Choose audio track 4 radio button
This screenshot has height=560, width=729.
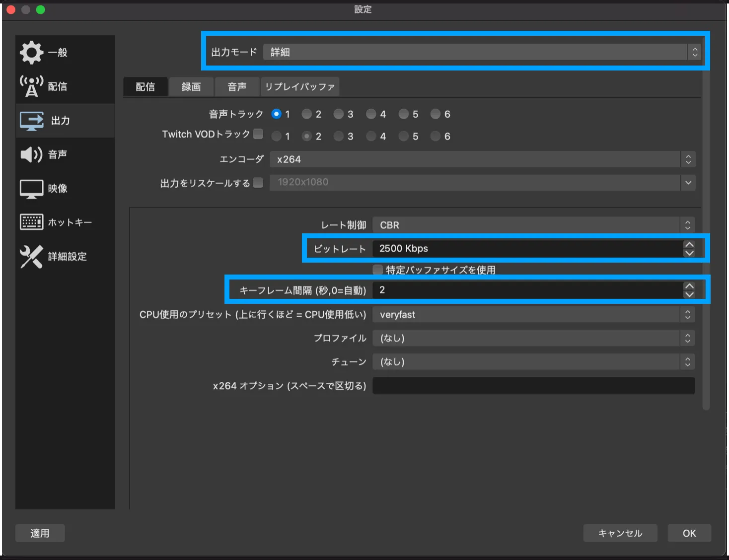pyautogui.click(x=371, y=114)
